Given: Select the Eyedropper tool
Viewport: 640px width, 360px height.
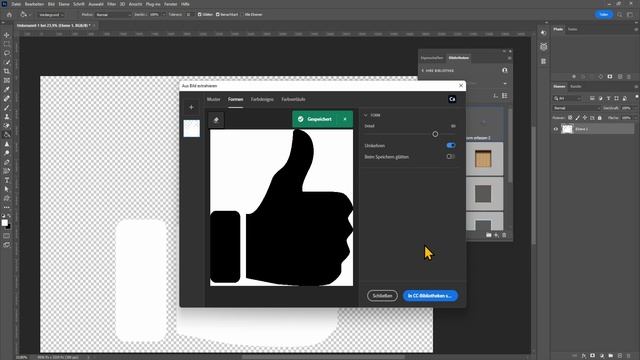Looking at the screenshot, I should pos(7,89).
